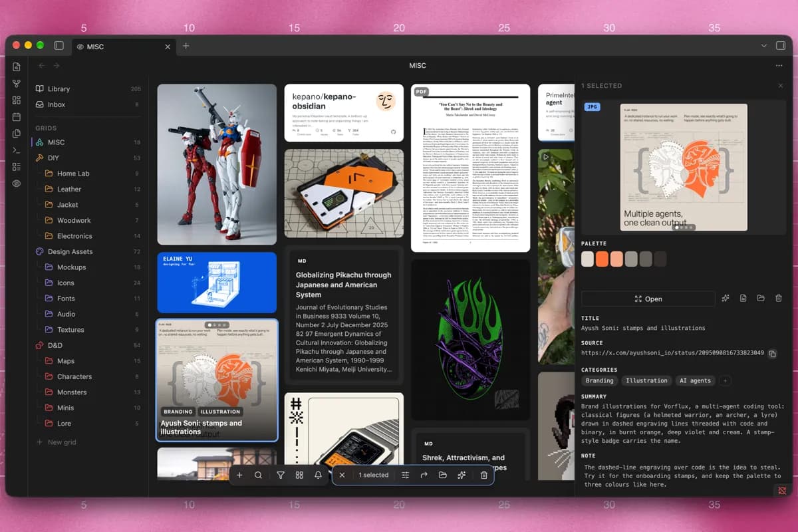This screenshot has width=798, height=532.
Task: Expand the DIY grid in sidebar
Action: click(88, 158)
